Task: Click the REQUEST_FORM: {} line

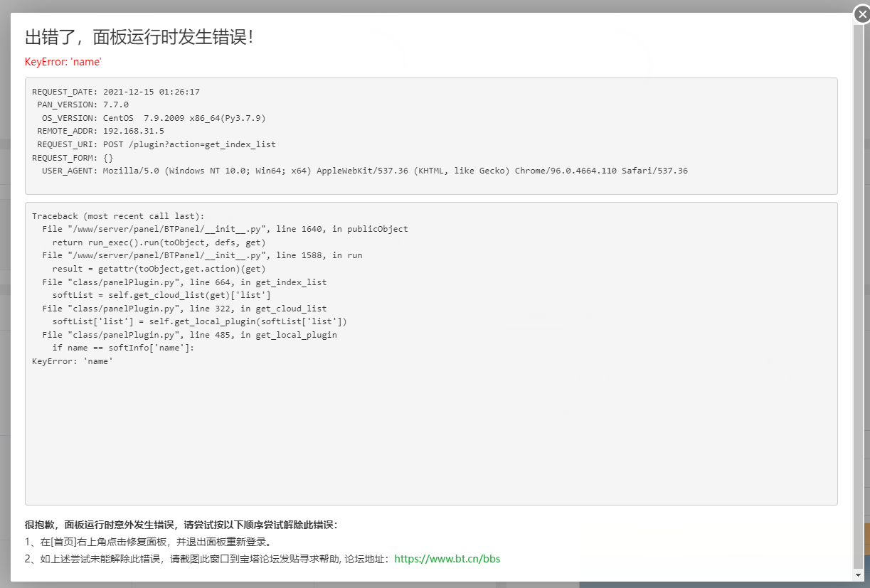Action: pyautogui.click(x=73, y=158)
